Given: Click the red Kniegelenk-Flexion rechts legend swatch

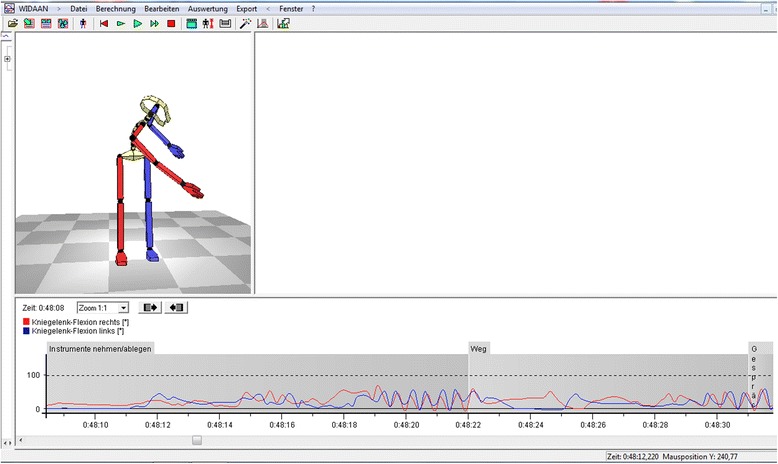Looking at the screenshot, I should tap(24, 322).
